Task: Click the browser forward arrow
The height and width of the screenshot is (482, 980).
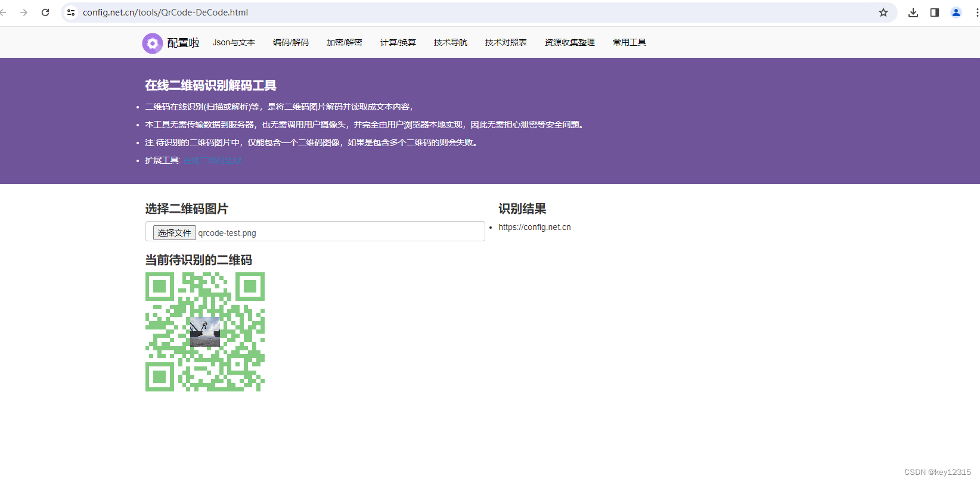Action: pos(24,13)
